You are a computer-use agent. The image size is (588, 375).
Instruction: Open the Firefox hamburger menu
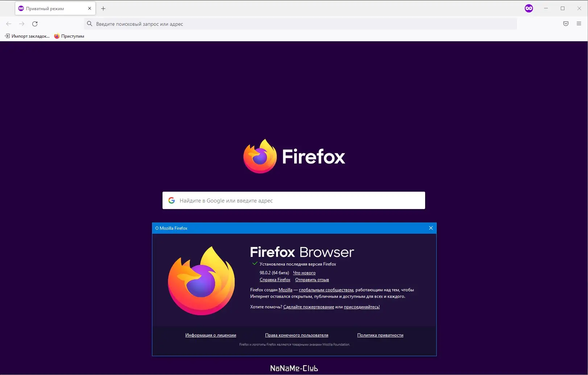(579, 24)
